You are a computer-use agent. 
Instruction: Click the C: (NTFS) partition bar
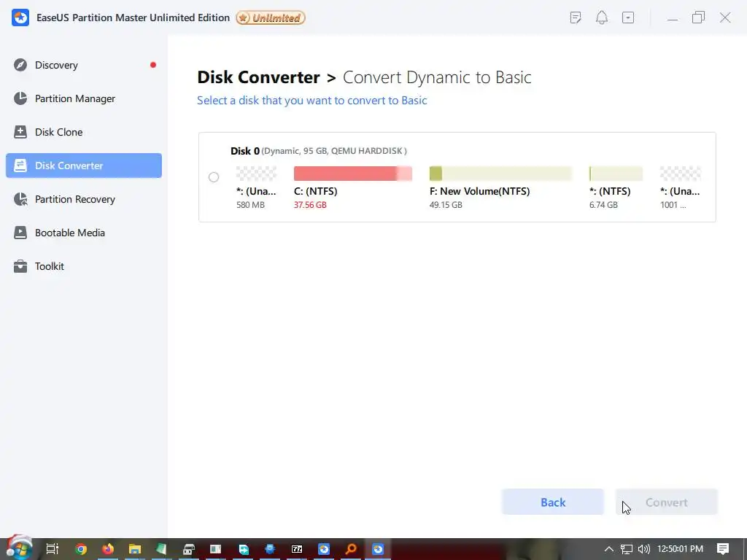[352, 174]
